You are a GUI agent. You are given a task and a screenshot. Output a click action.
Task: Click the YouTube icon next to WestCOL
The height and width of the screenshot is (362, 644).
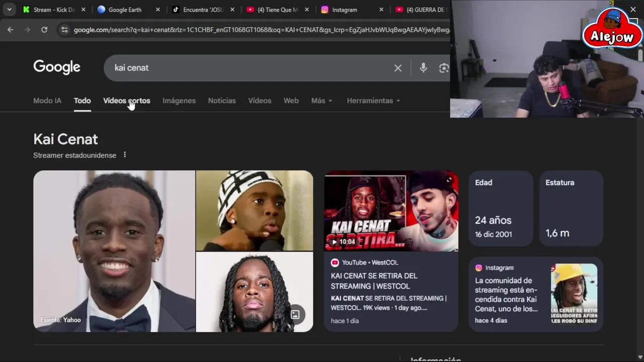[335, 262]
